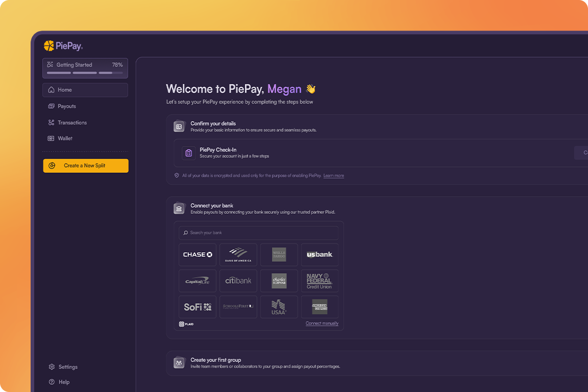Click the Payouts icon
The width and height of the screenshot is (588, 392).
coord(52,106)
